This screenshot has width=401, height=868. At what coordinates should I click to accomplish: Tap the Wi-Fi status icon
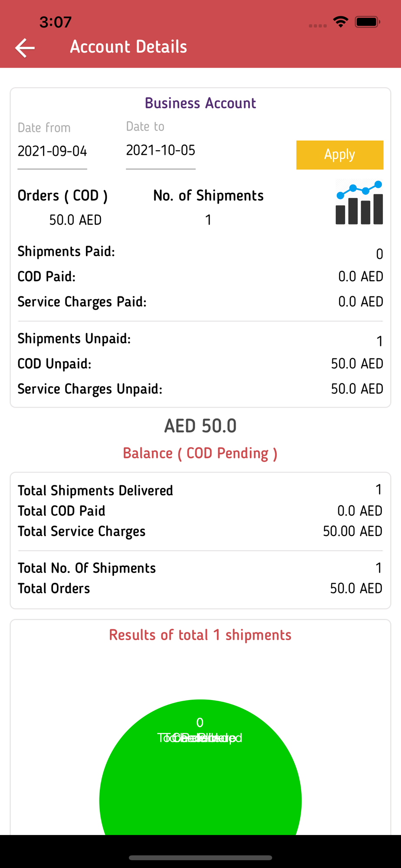point(341,22)
